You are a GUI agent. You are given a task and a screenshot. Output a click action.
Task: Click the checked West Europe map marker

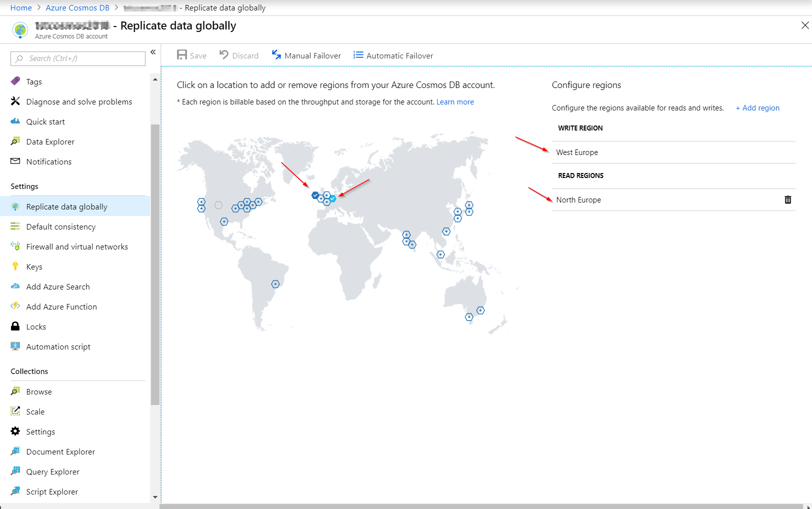(x=332, y=198)
